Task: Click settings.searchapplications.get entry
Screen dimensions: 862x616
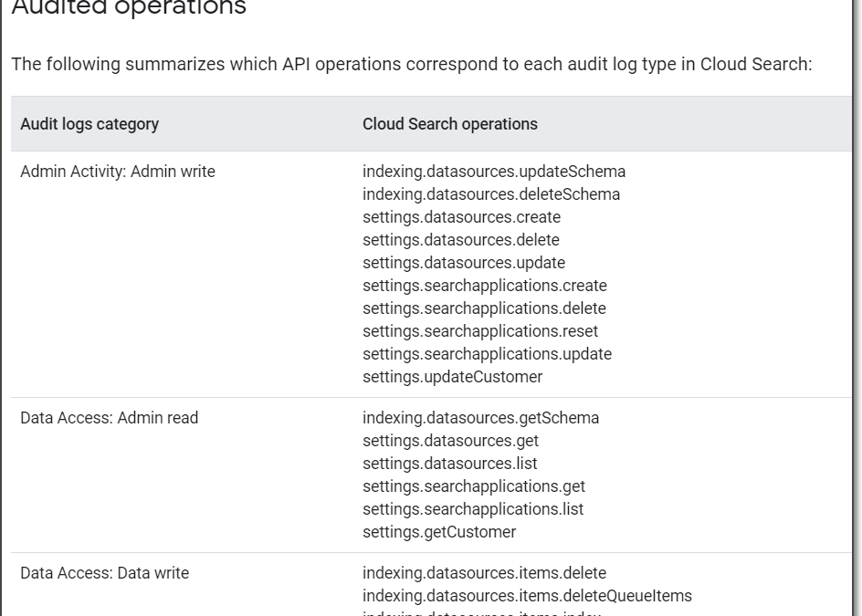Action: 473,486
